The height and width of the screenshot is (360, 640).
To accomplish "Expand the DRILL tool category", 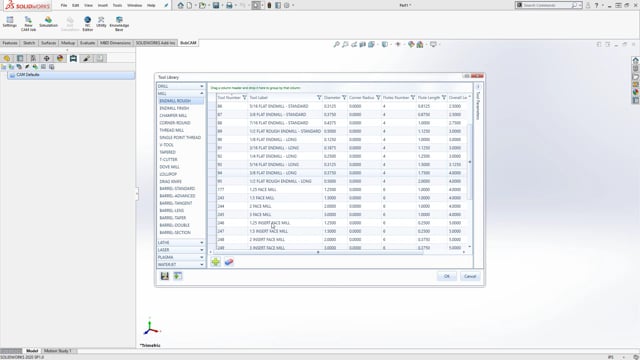I will tap(180, 86).
